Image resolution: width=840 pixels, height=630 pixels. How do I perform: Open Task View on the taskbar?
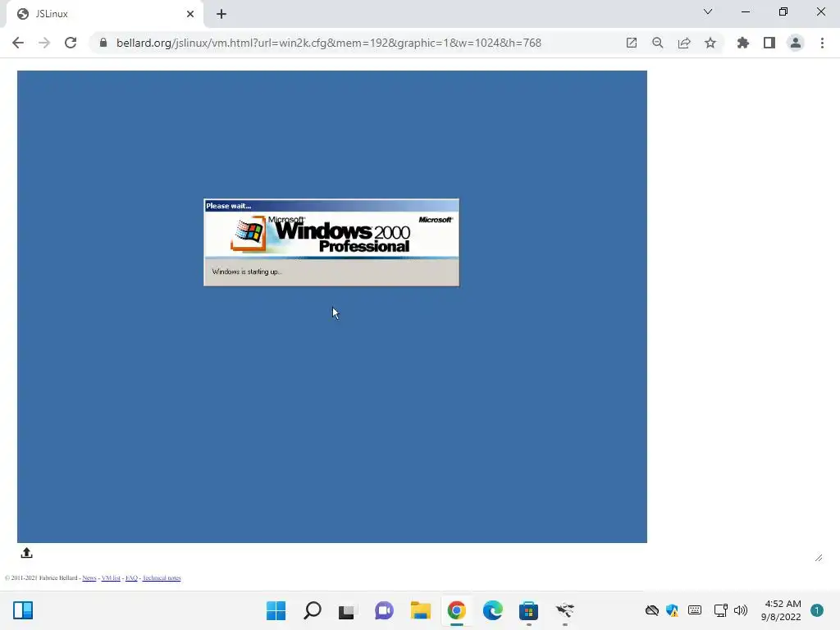point(347,610)
